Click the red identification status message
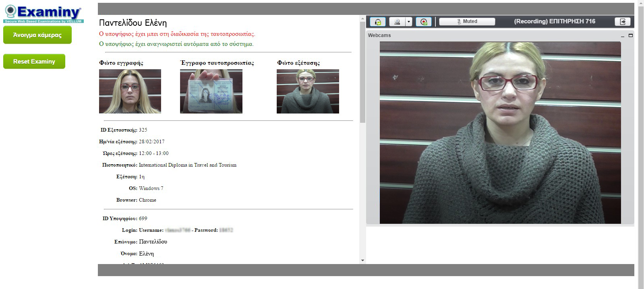 pos(177,34)
